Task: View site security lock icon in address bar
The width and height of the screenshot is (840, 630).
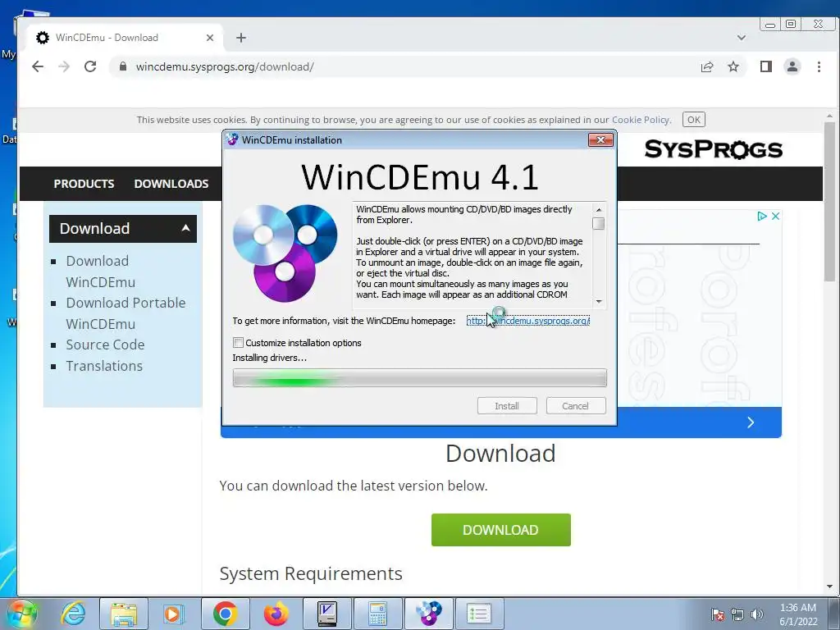Action: (123, 66)
